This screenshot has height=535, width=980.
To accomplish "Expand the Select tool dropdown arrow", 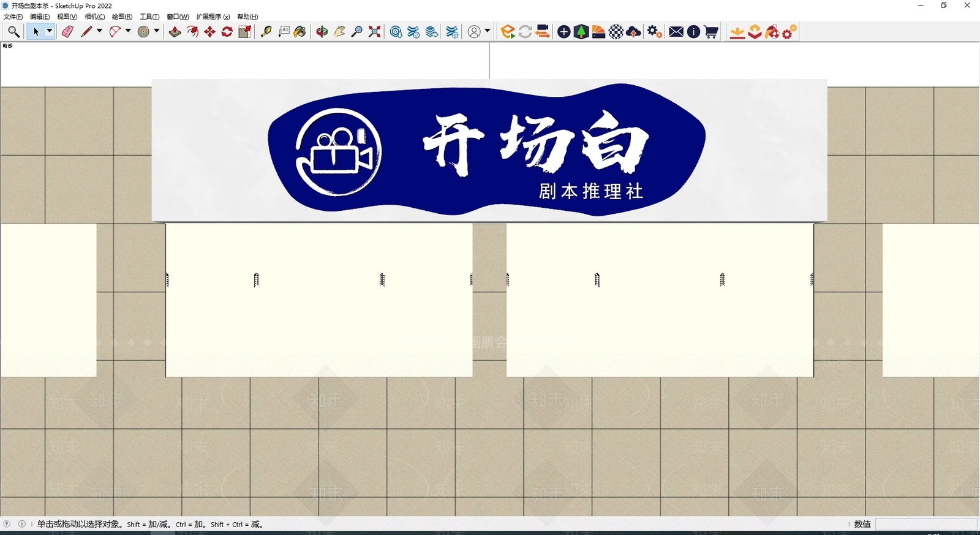I will click(x=50, y=31).
